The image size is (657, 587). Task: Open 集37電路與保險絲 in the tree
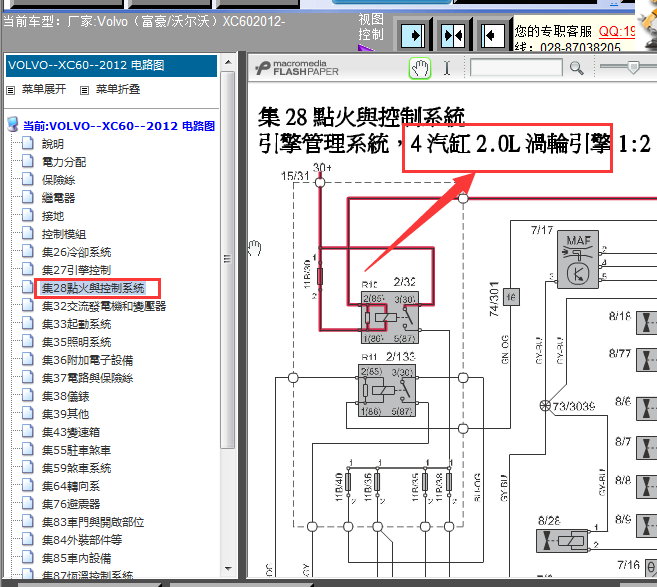click(x=87, y=378)
